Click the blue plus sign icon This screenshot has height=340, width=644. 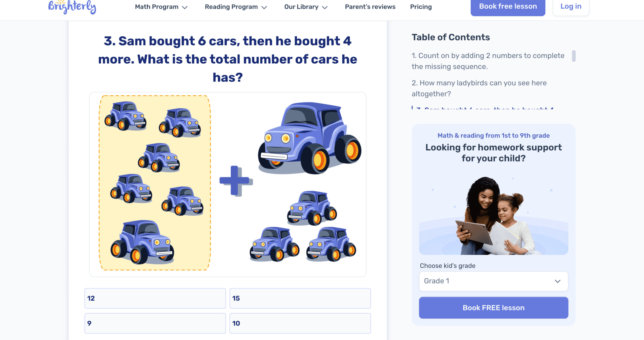click(x=235, y=181)
